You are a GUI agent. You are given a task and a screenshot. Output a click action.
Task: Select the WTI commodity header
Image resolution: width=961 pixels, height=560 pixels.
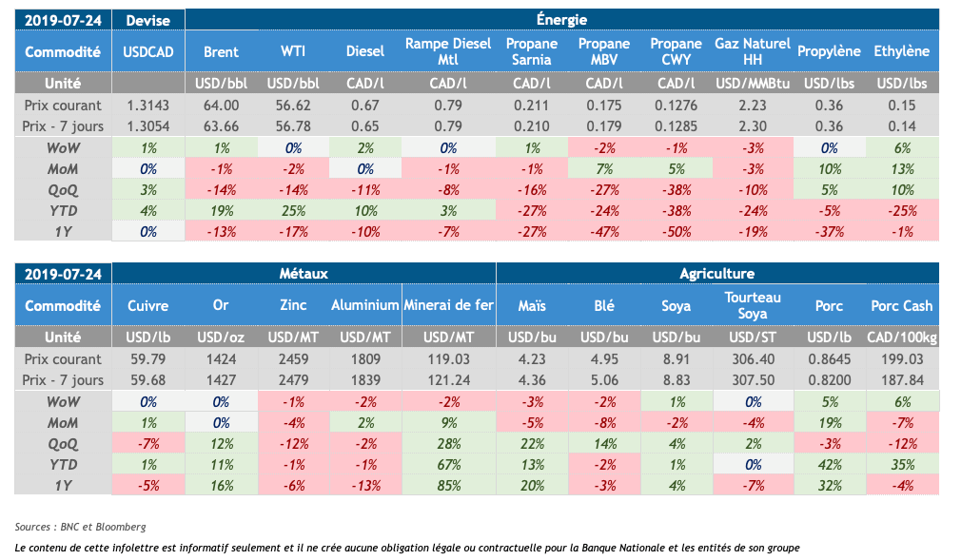point(293,51)
